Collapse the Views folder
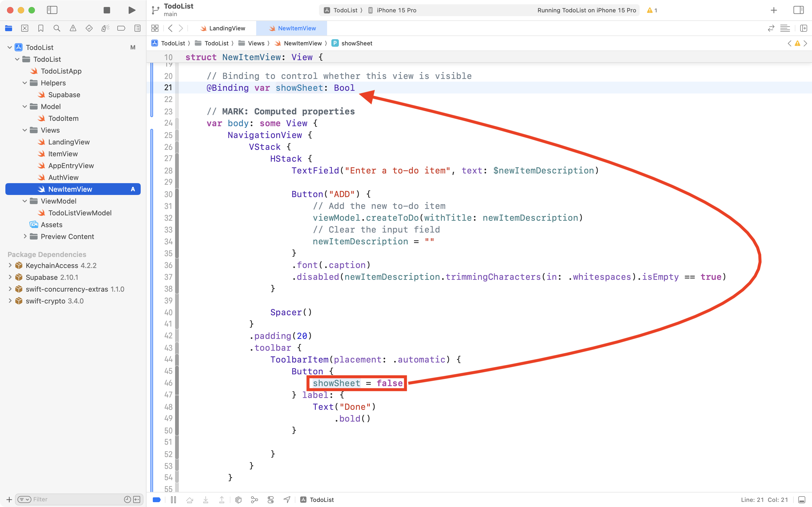This screenshot has width=812, height=507. tap(24, 130)
